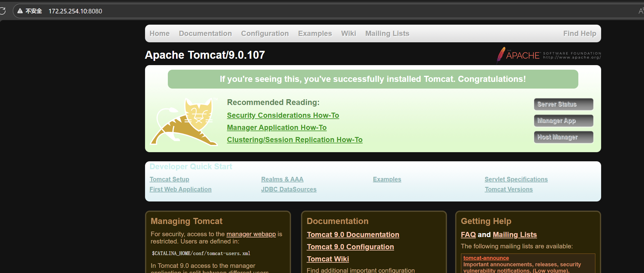Image resolution: width=644 pixels, height=273 pixels.
Task: Open the JDBC DataSources link
Action: point(289,189)
